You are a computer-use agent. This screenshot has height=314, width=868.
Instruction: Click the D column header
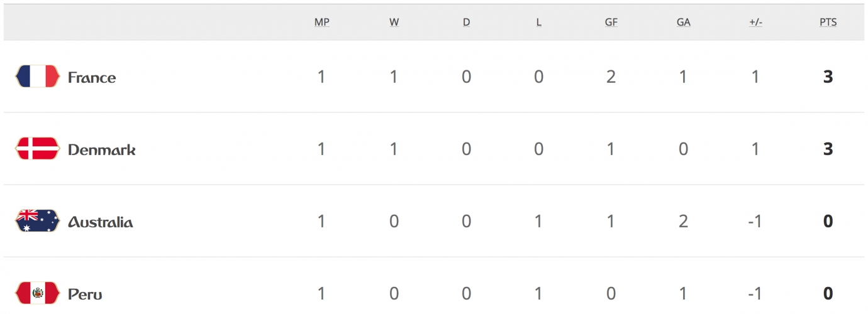click(466, 22)
